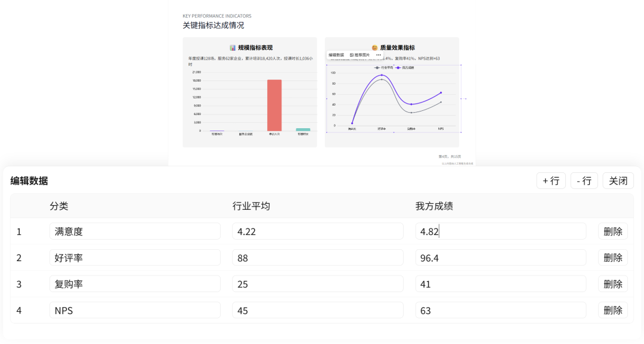The height and width of the screenshot is (344, 644).
Task: Click the purple dot marker for 我方成绩 legend
Action: 398,67
